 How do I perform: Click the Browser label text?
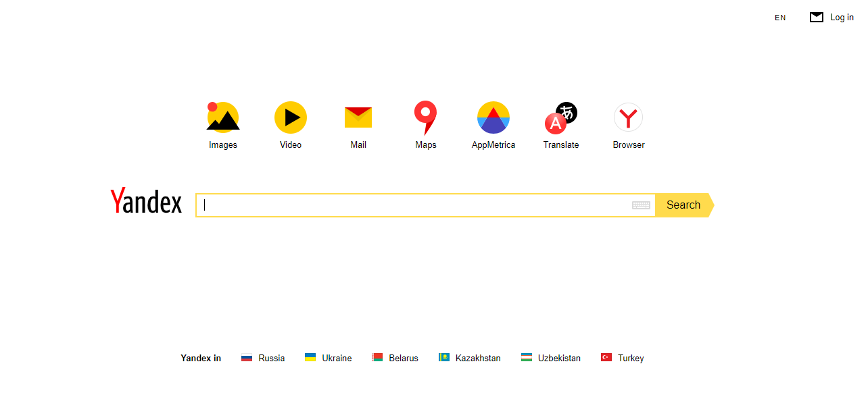[x=629, y=145]
